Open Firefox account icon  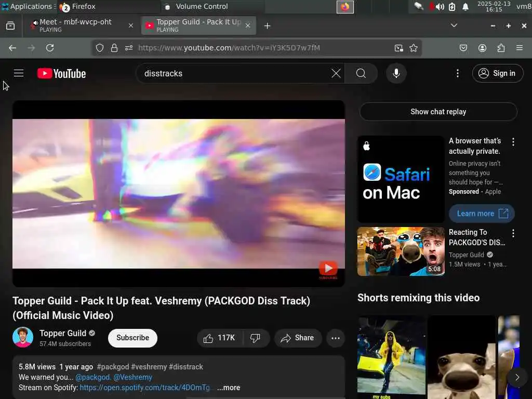pos(482,48)
